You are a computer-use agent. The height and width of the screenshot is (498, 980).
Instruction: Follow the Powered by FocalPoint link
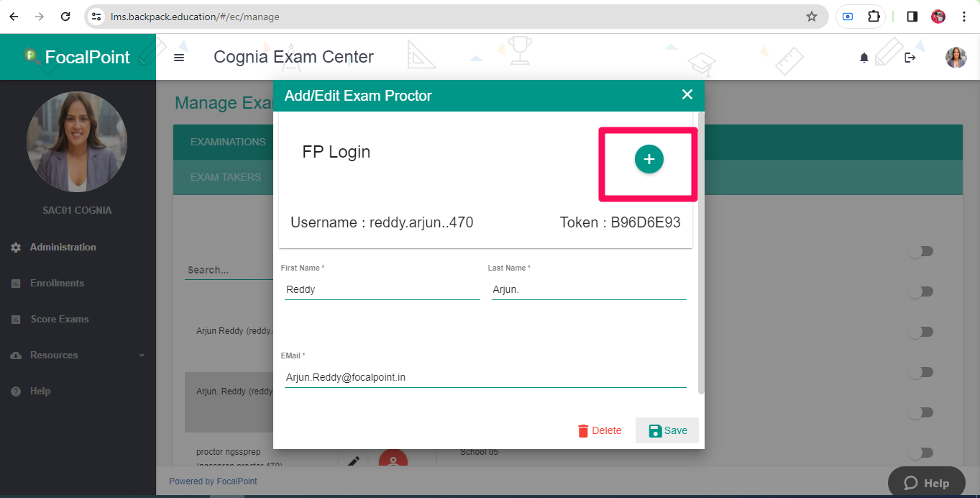pyautogui.click(x=213, y=481)
